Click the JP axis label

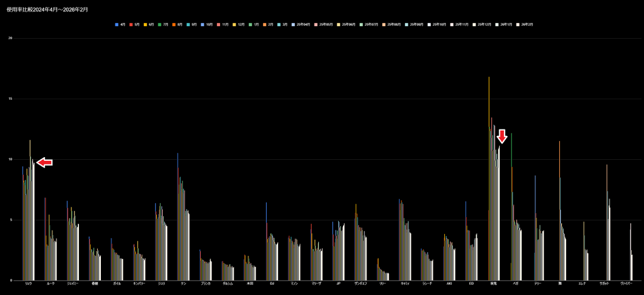(339, 283)
